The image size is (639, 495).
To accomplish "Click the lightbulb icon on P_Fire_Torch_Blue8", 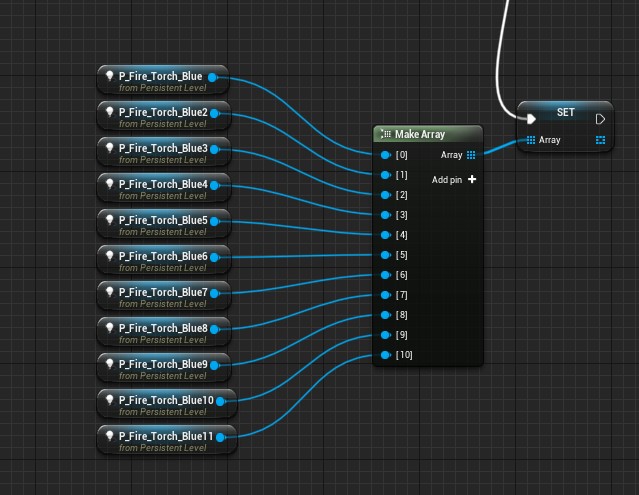I will [x=109, y=328].
